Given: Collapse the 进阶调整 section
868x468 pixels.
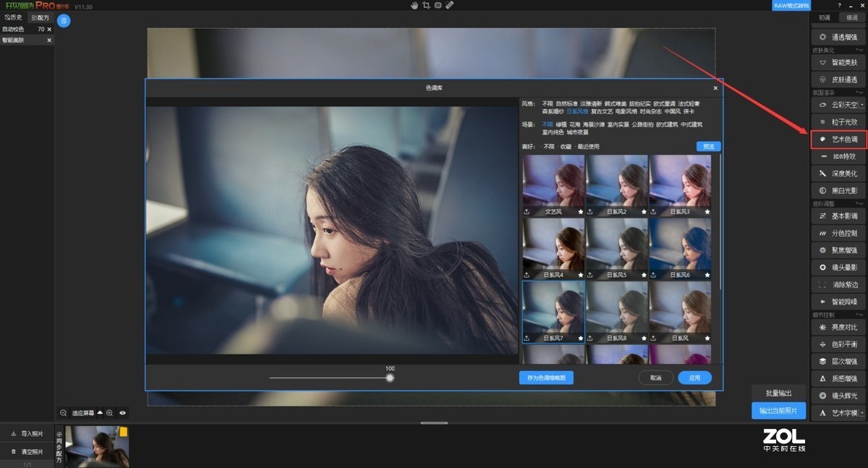Looking at the screenshot, I should coord(859,204).
